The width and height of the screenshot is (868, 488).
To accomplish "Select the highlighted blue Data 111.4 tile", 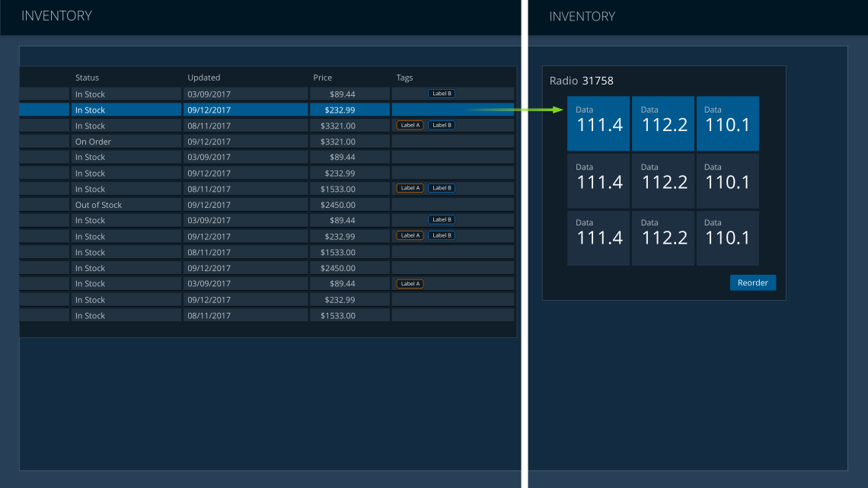I will (x=598, y=123).
